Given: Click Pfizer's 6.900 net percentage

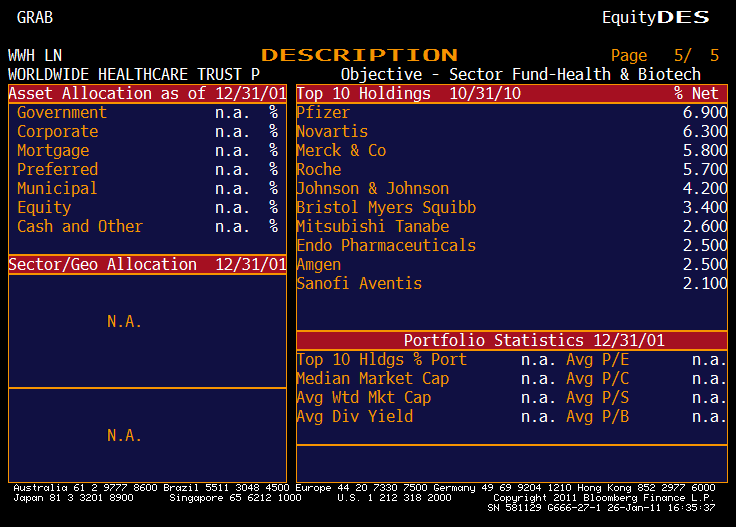Looking at the screenshot, I should coord(705,113).
